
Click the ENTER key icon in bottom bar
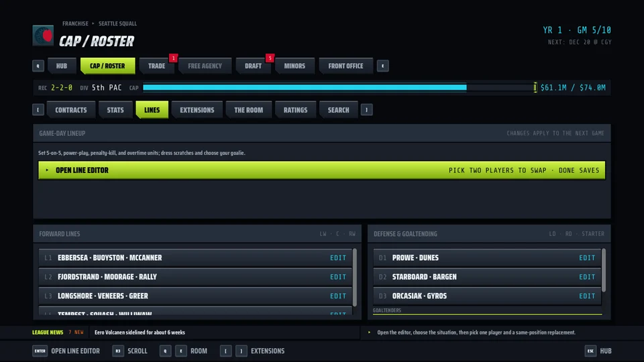tap(40, 351)
